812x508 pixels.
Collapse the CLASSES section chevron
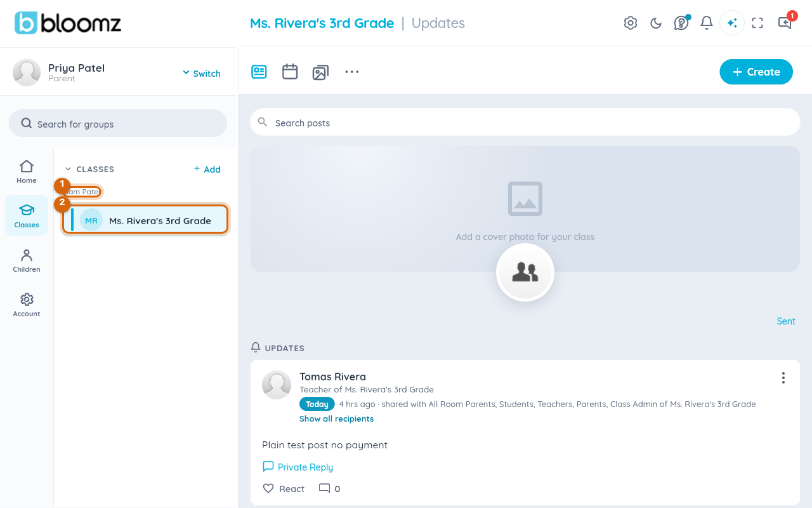(69, 169)
